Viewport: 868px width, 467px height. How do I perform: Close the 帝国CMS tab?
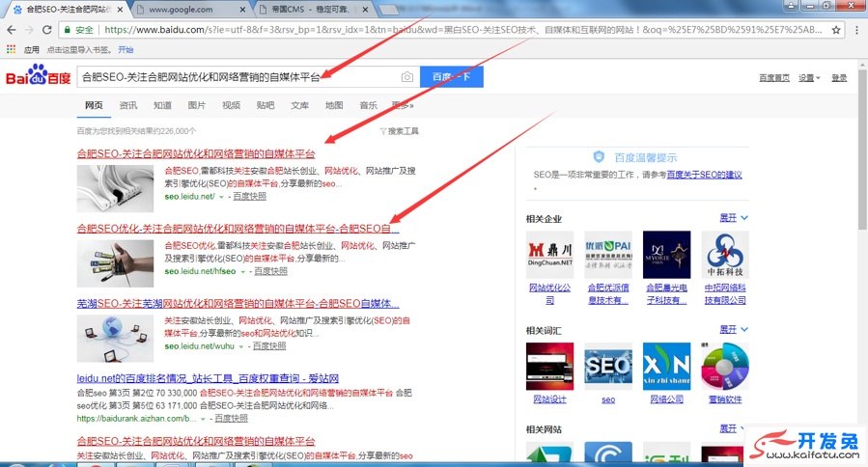367,10
